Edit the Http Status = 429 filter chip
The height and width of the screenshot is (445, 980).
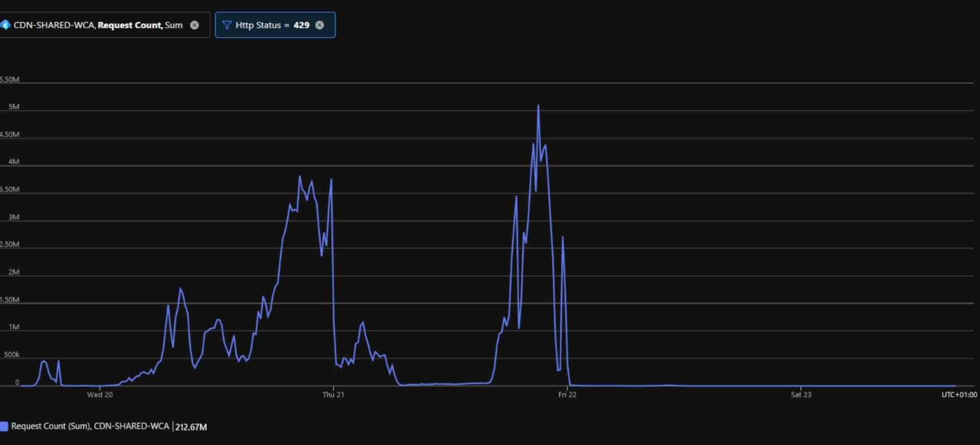pos(275,25)
